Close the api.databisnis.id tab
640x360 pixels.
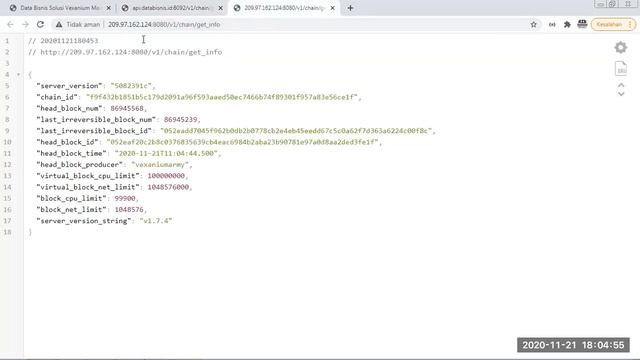click(220, 8)
